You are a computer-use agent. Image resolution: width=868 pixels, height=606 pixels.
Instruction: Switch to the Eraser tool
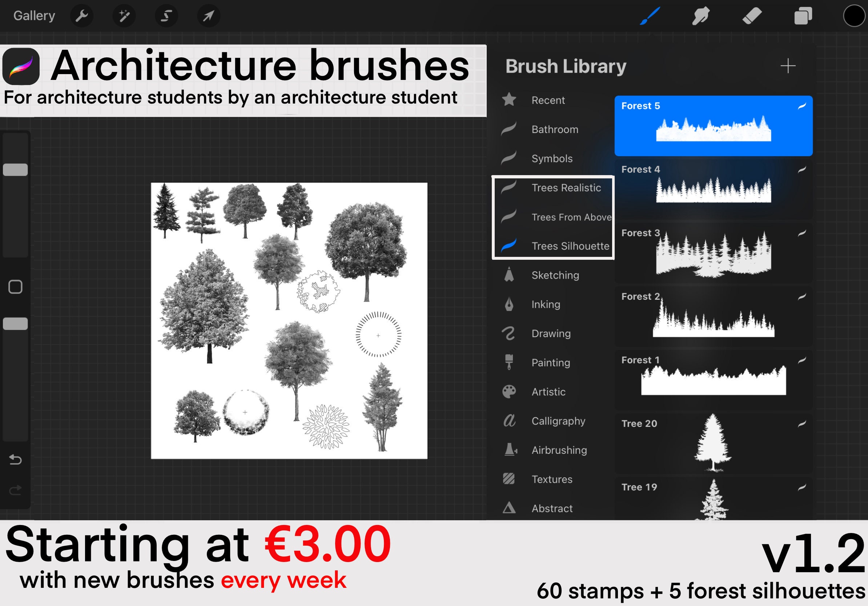[752, 16]
